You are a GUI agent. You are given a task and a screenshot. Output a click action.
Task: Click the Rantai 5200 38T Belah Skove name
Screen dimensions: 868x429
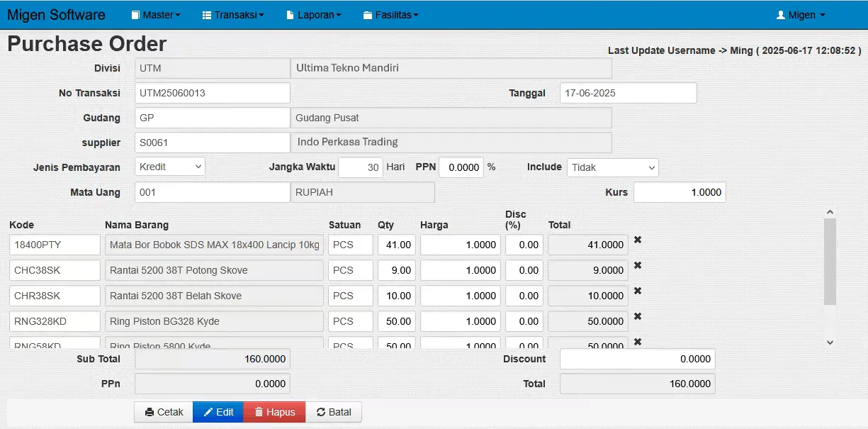click(214, 296)
